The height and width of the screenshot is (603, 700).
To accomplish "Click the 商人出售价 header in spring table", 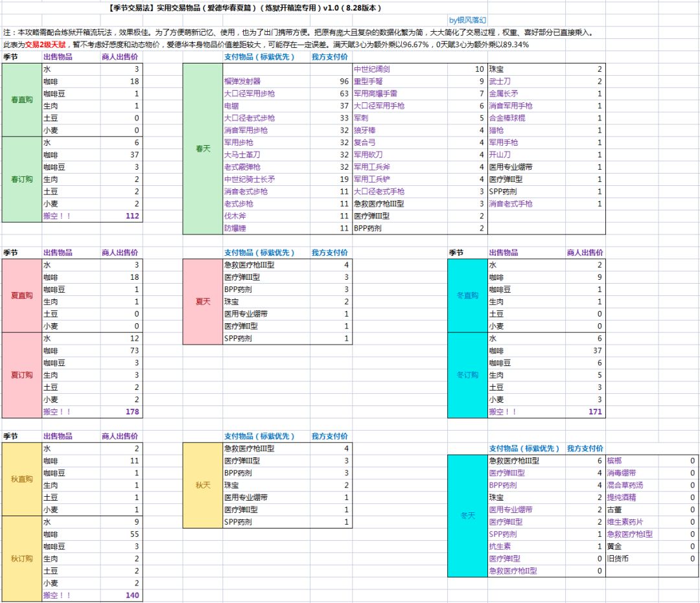I will (120, 57).
